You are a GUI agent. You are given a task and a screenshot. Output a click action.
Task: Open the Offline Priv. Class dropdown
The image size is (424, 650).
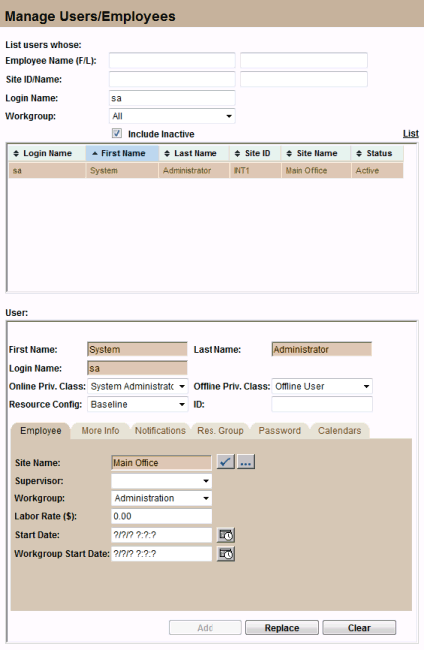(x=322, y=386)
